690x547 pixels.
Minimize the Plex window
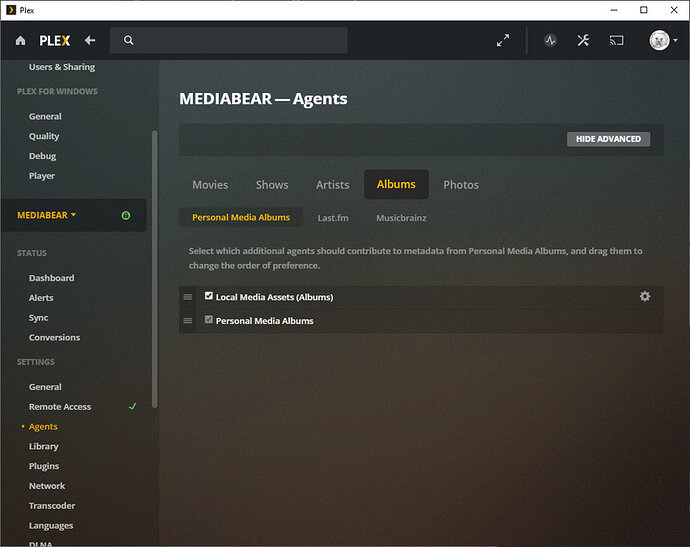coord(614,10)
